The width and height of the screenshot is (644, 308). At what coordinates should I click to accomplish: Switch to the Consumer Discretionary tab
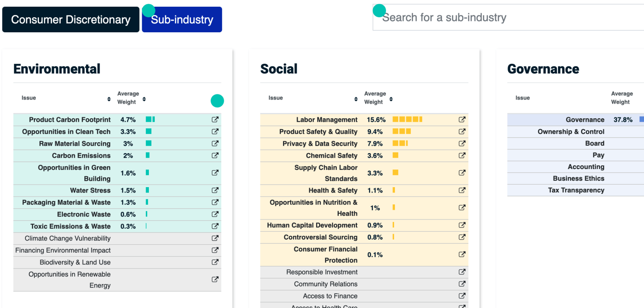pyautogui.click(x=70, y=19)
